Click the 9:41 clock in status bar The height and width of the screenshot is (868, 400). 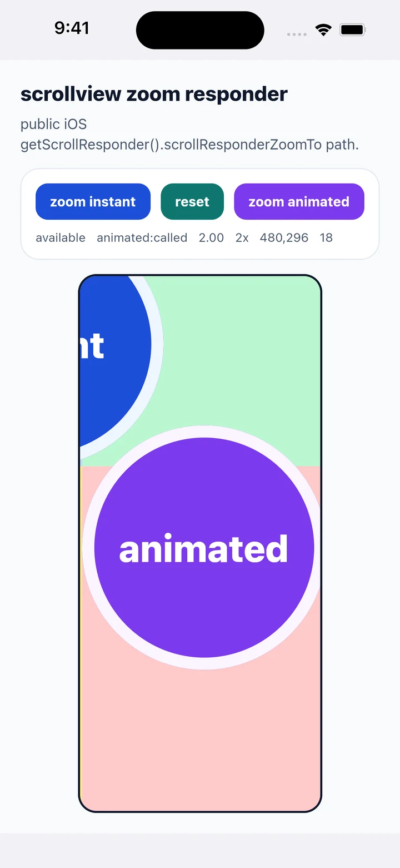tap(72, 28)
